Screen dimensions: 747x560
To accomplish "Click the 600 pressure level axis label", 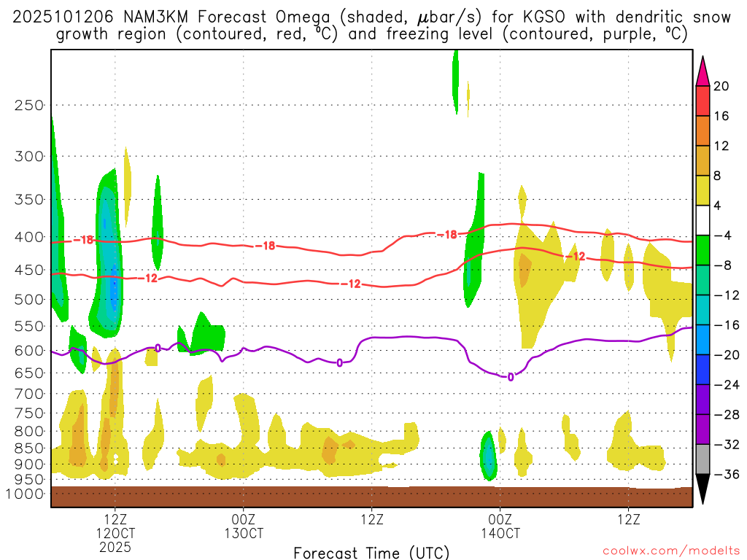I will (29, 351).
